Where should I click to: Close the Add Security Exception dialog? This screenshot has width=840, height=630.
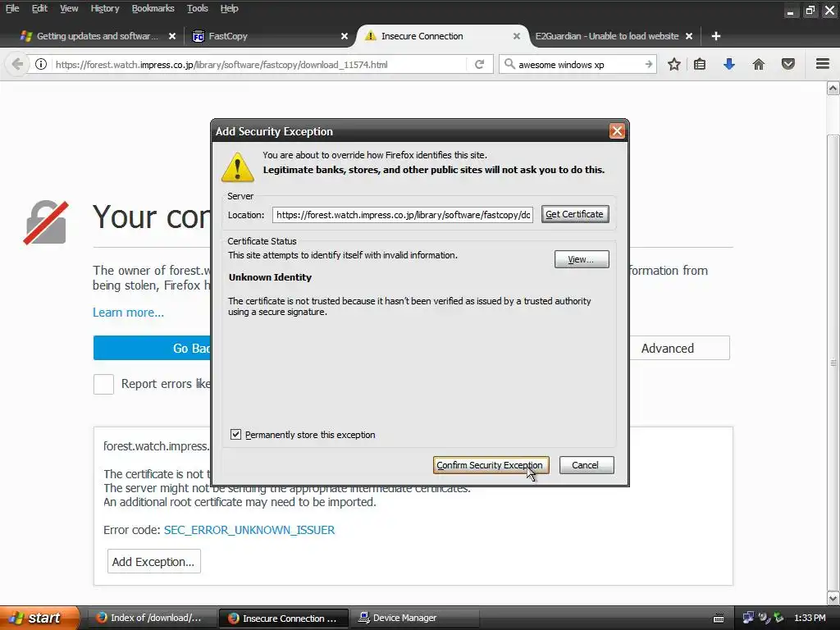click(617, 130)
